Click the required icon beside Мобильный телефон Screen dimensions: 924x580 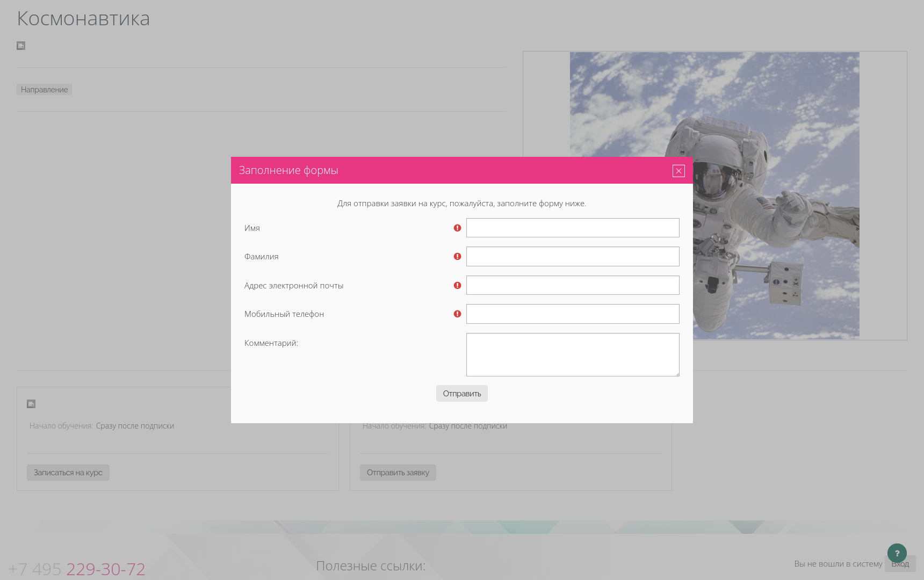[x=457, y=314]
